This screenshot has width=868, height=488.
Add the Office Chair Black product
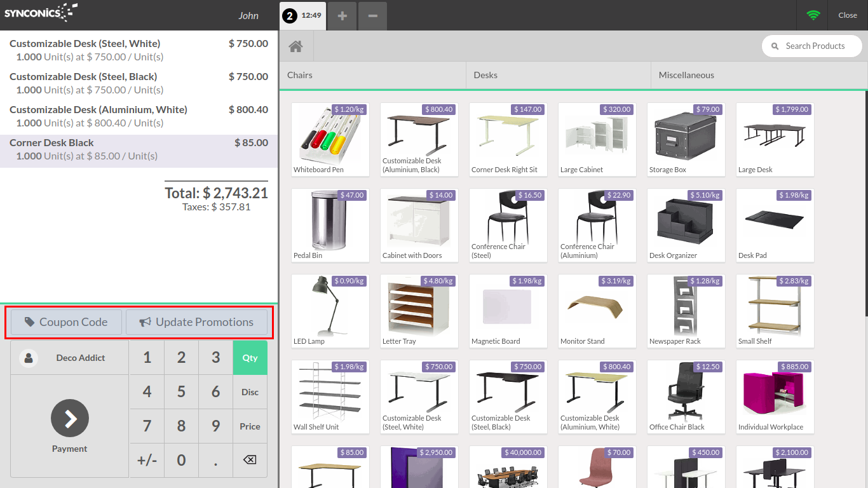686,397
